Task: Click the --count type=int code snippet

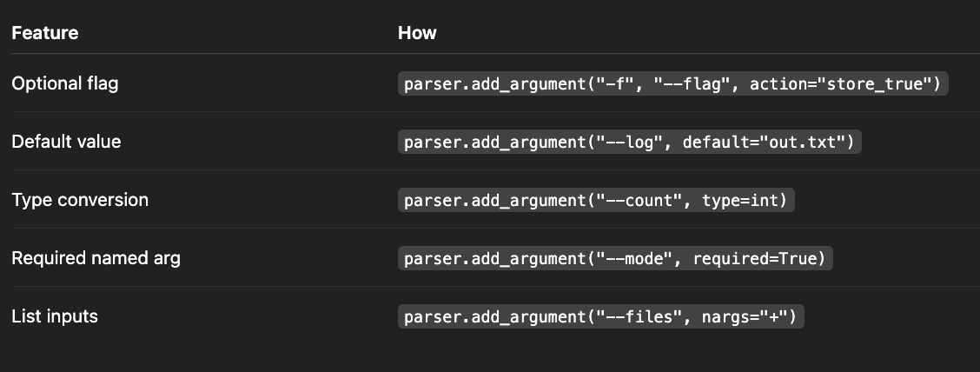Action: pos(596,200)
